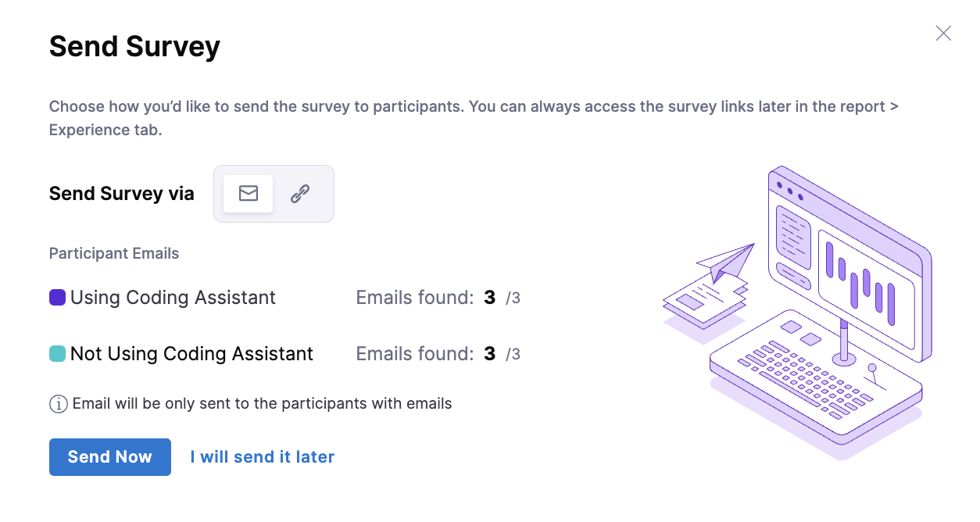Click the teal Not Using Coding Assistant swatch
The width and height of the screenshot is (980, 522).
(x=57, y=354)
